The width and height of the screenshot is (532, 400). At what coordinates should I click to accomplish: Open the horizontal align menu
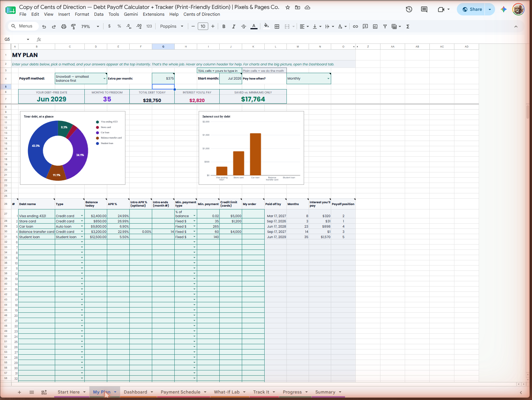click(x=304, y=27)
